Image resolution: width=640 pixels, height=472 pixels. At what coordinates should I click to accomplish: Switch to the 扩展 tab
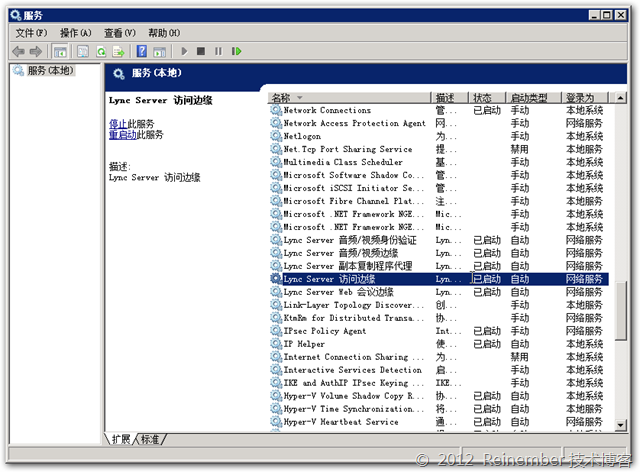pos(121,439)
